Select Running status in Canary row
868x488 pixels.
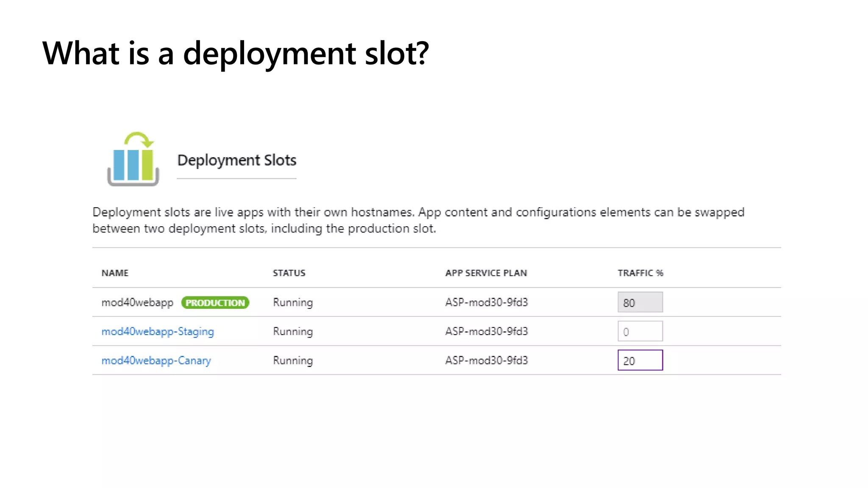point(293,360)
